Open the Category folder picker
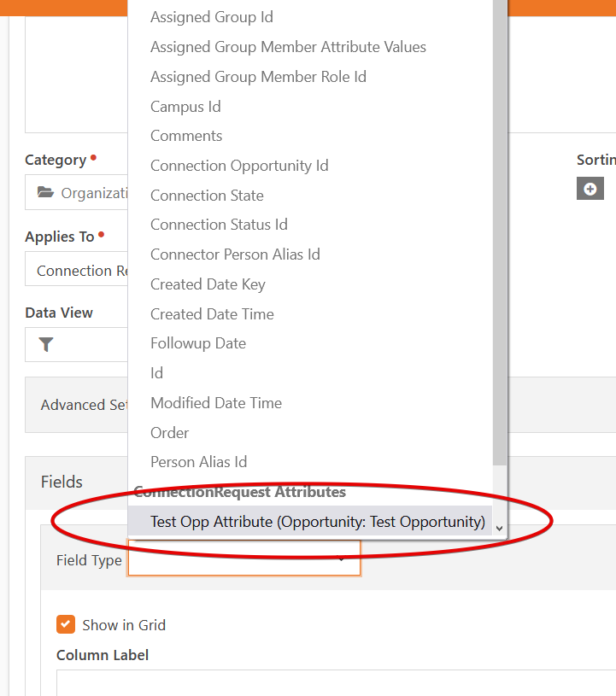Image resolution: width=616 pixels, height=696 pixels. pyautogui.click(x=76, y=193)
